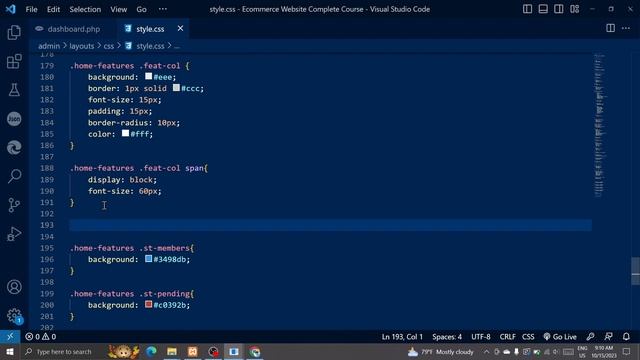Screen dimensions: 640x360
Task: Open Chrome from taskbar
Action: tap(255, 351)
